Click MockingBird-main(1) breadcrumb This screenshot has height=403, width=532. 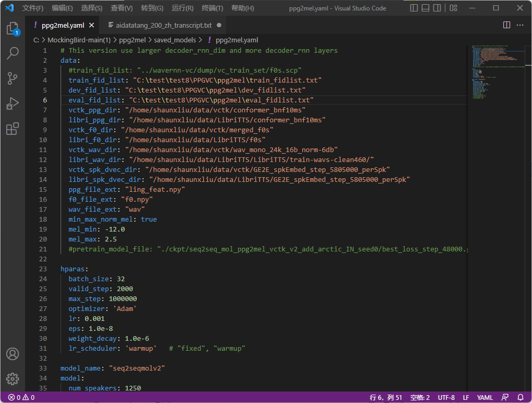pyautogui.click(x=79, y=40)
